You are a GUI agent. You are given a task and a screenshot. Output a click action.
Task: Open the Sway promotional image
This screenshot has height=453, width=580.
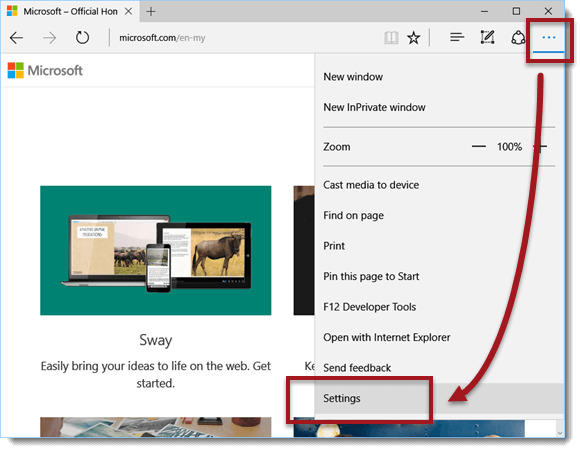point(156,250)
